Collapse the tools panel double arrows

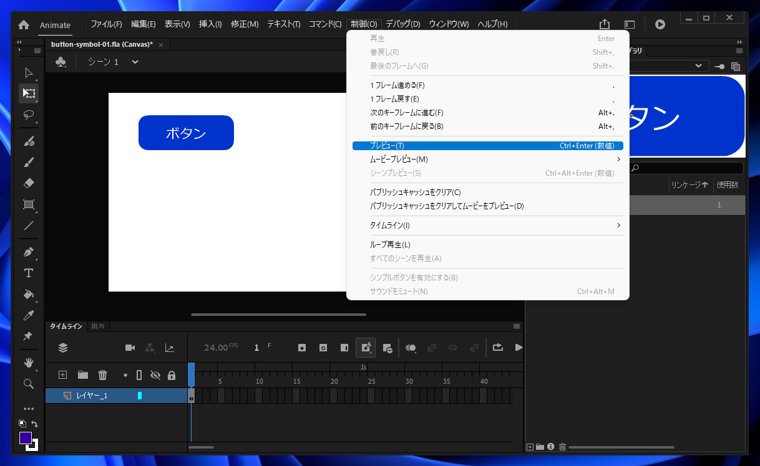pos(19,42)
